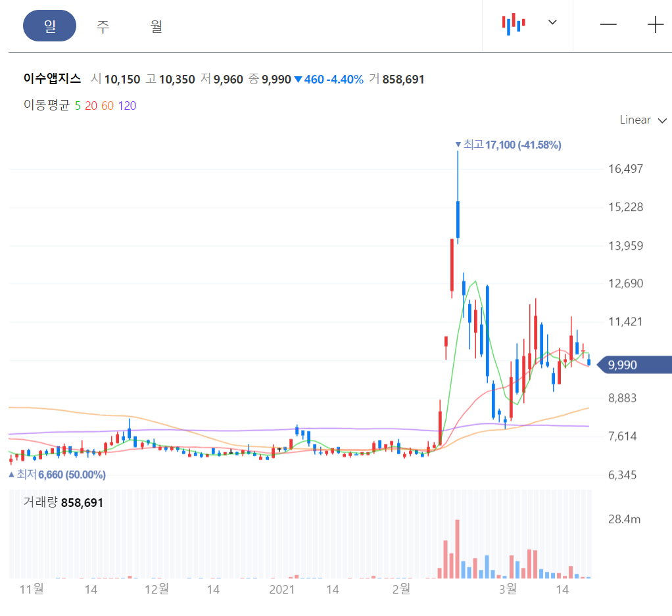The height and width of the screenshot is (616, 672).
Task: Switch to the 월 (monthly) chart tab
Action: pos(156,26)
